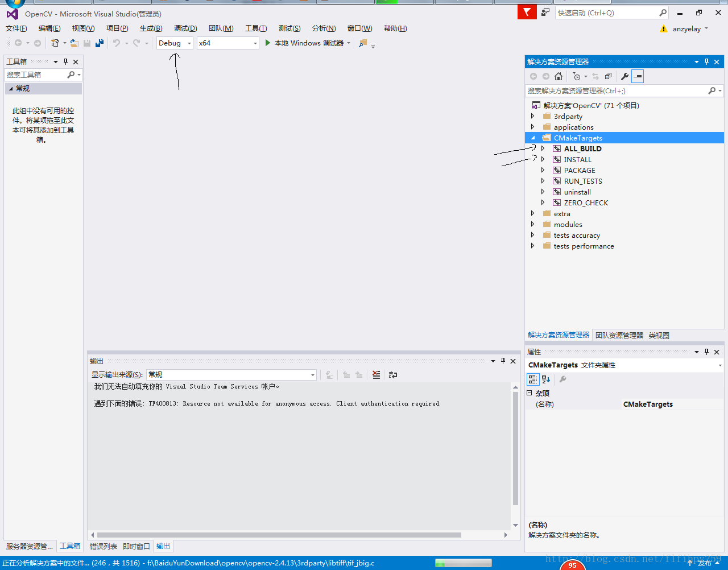Collapse the CMakeTargets folder node
The width and height of the screenshot is (728, 570).
(x=533, y=138)
